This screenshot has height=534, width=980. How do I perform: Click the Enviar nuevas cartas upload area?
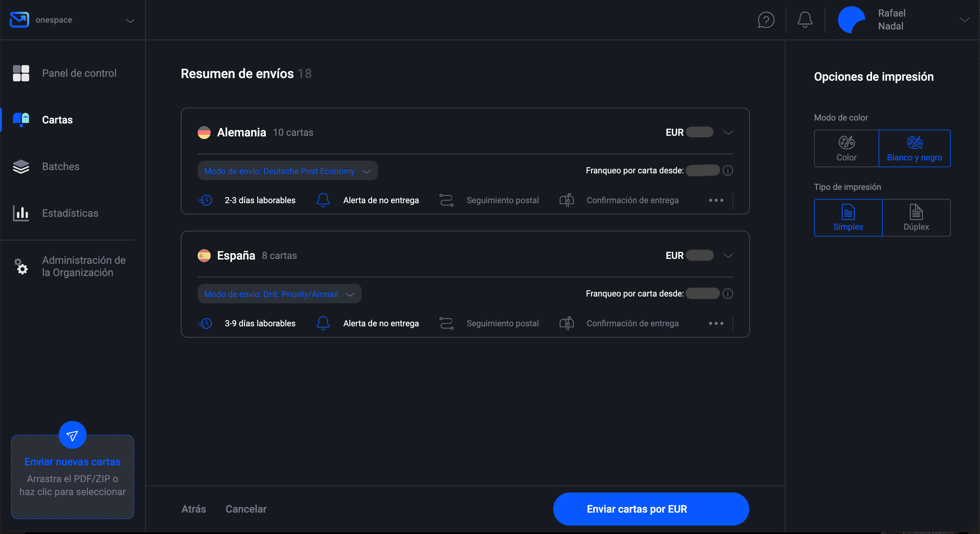72,480
